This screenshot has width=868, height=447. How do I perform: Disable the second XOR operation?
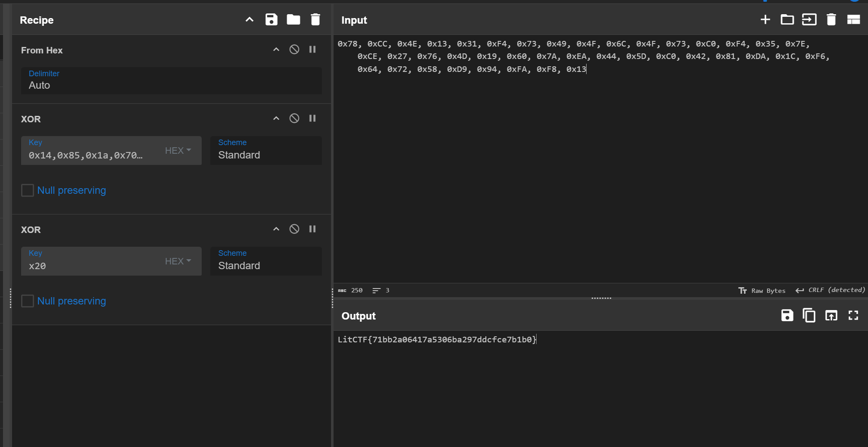click(294, 229)
